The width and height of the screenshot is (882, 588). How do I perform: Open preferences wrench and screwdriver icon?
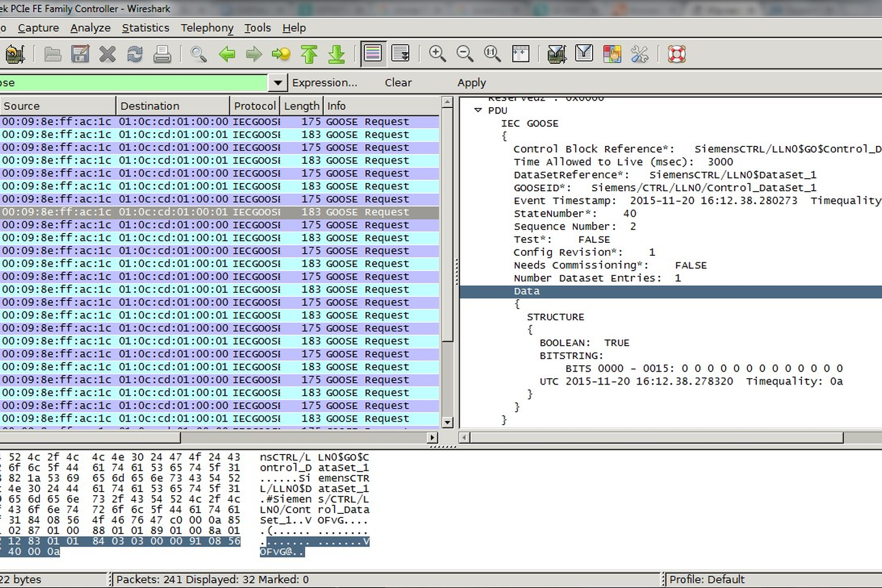pos(639,54)
